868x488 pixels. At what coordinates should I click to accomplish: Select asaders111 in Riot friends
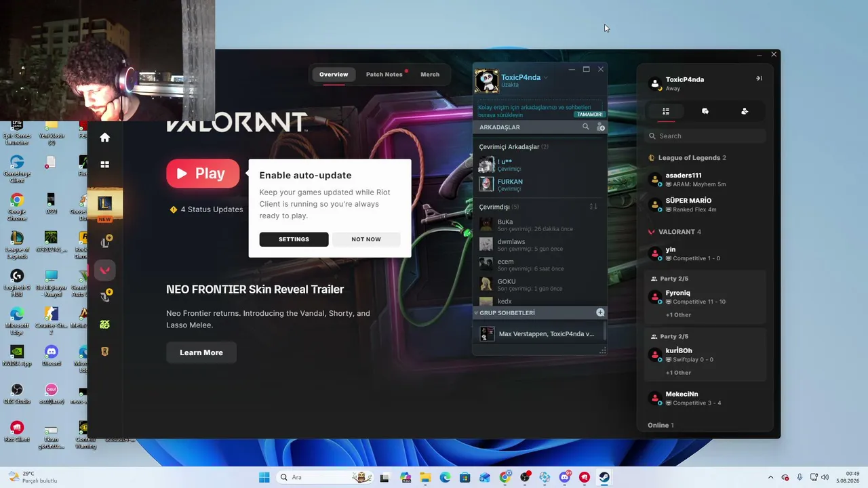pos(705,179)
